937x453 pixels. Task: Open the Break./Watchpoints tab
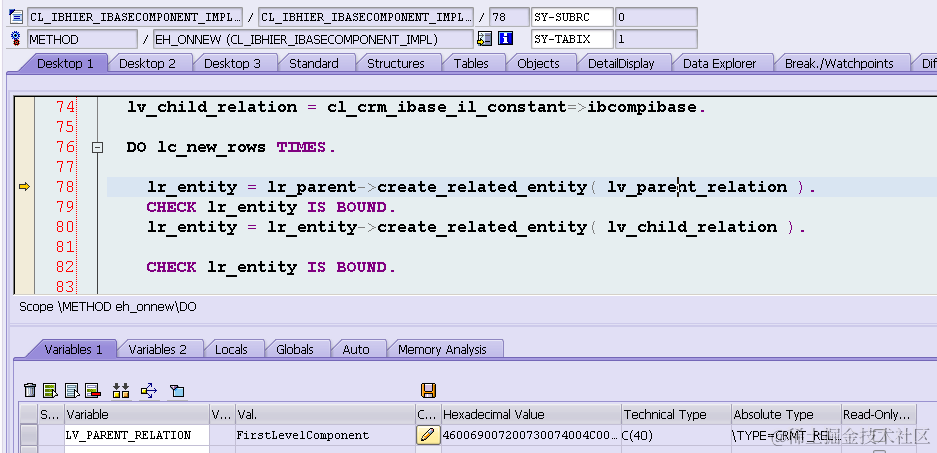[839, 63]
